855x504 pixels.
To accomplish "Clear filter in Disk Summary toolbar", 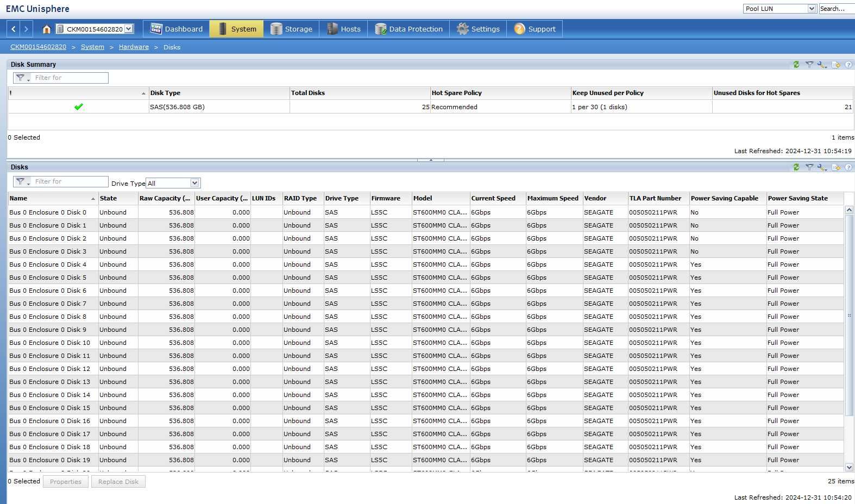I will pyautogui.click(x=809, y=64).
